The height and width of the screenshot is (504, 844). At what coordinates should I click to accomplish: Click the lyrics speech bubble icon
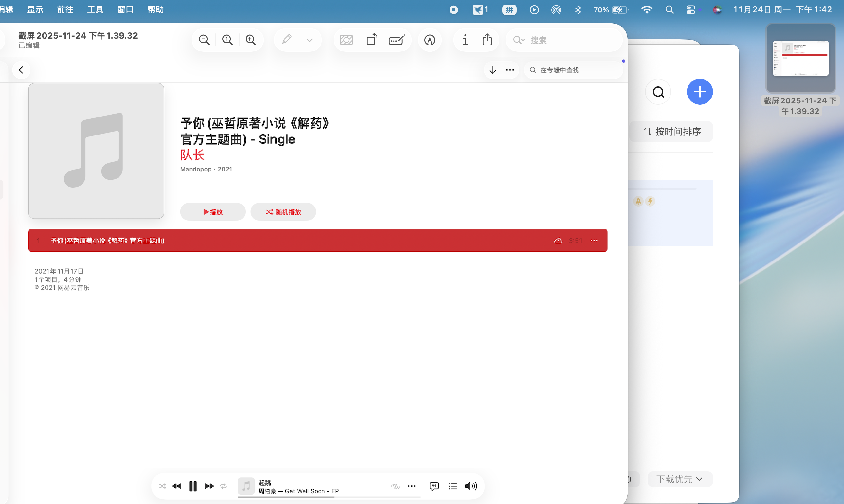pos(434,486)
